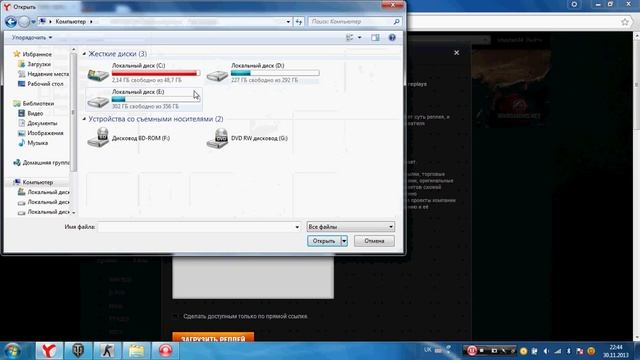Toggle the preview pane button

click(x=375, y=38)
